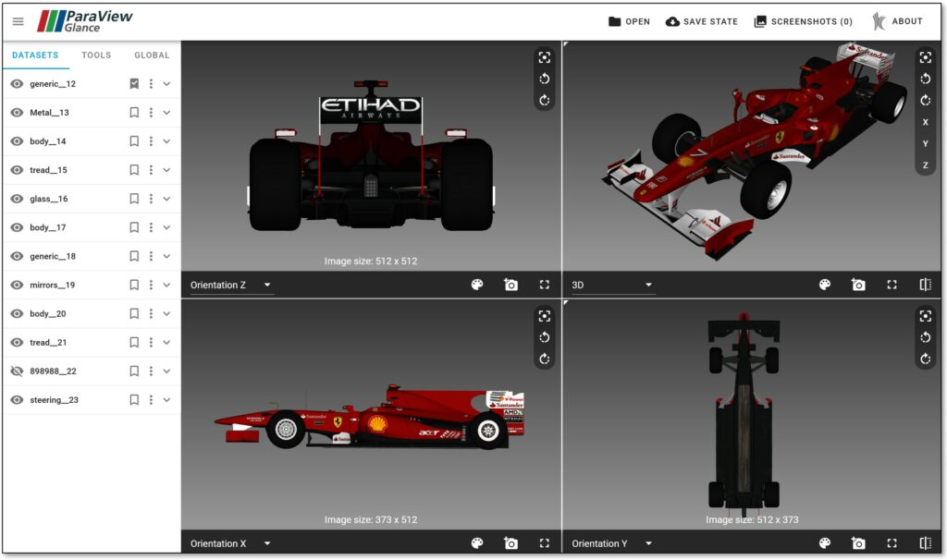The height and width of the screenshot is (560, 947).
Task: Maximize the 3D view to fullscreen
Action: (x=892, y=285)
